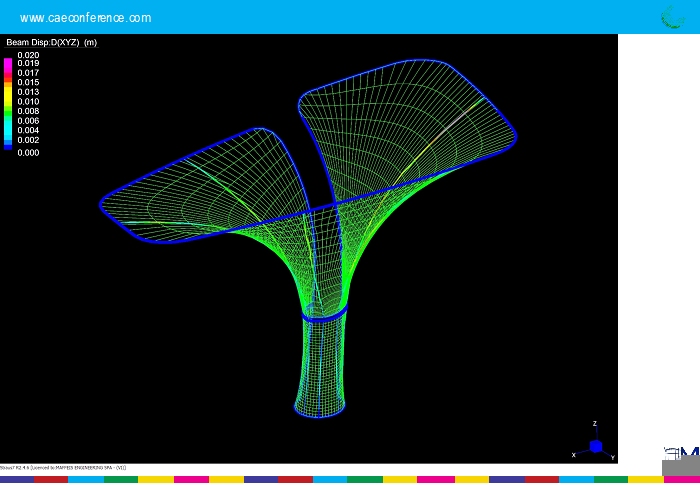Click the Z axis label on triad
Screen dimensions: 700x485
(595, 424)
